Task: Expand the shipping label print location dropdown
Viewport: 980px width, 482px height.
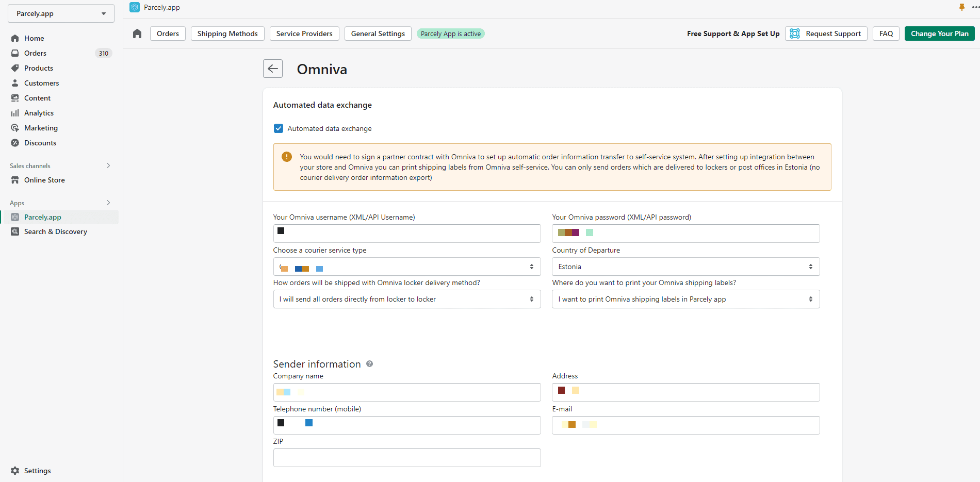Action: pos(685,299)
